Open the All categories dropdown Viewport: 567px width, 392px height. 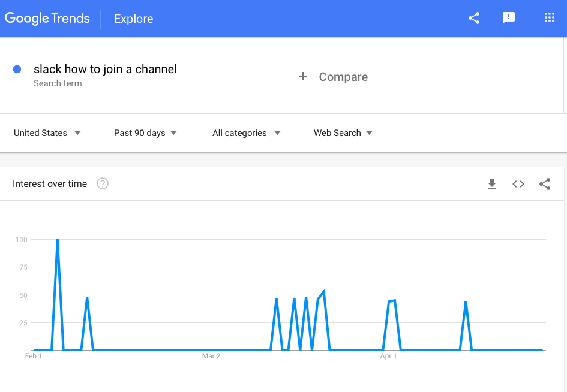tap(246, 133)
